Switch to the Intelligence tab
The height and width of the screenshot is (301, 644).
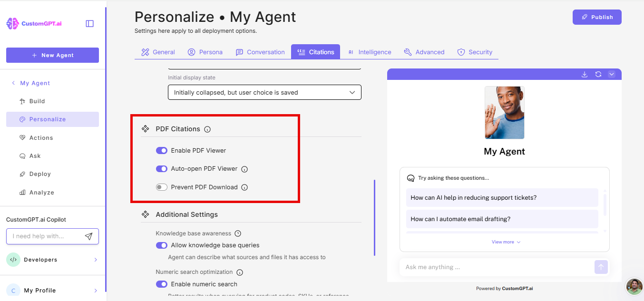pyautogui.click(x=369, y=52)
